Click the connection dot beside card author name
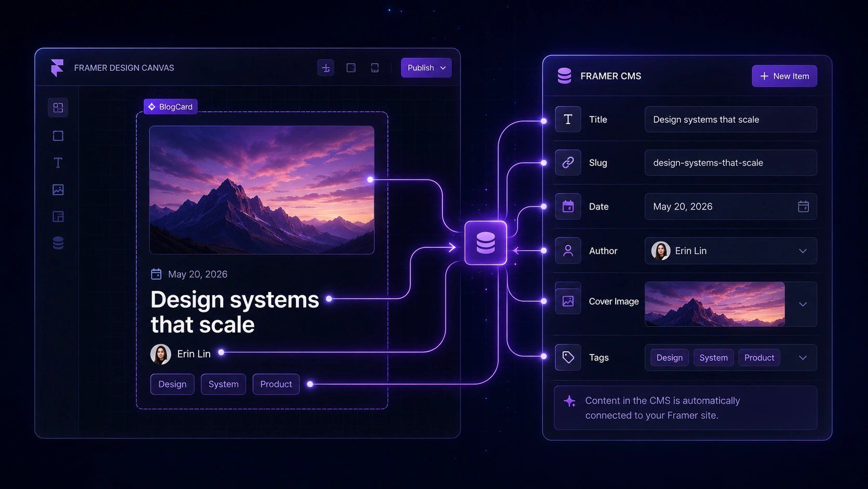Screen dimensions: 868x489 coord(221,352)
